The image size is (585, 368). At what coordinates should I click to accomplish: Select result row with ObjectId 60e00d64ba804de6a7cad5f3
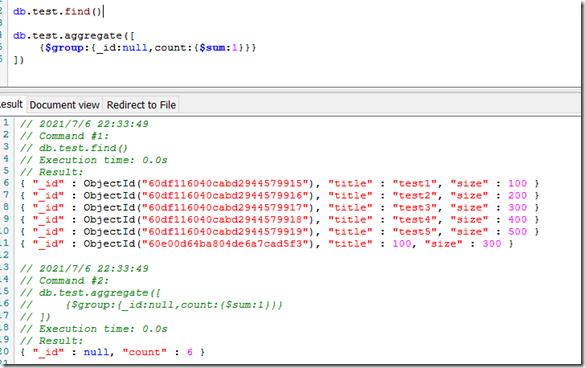point(267,244)
